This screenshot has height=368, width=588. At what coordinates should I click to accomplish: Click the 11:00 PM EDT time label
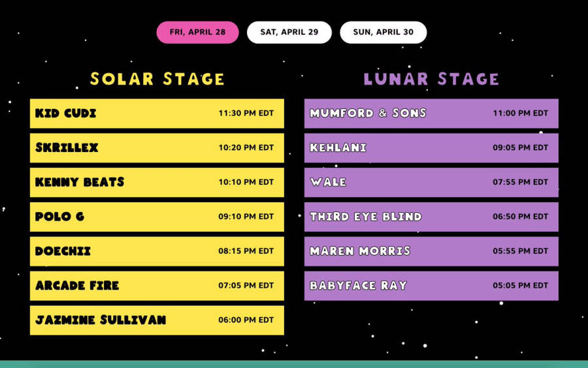tap(521, 113)
